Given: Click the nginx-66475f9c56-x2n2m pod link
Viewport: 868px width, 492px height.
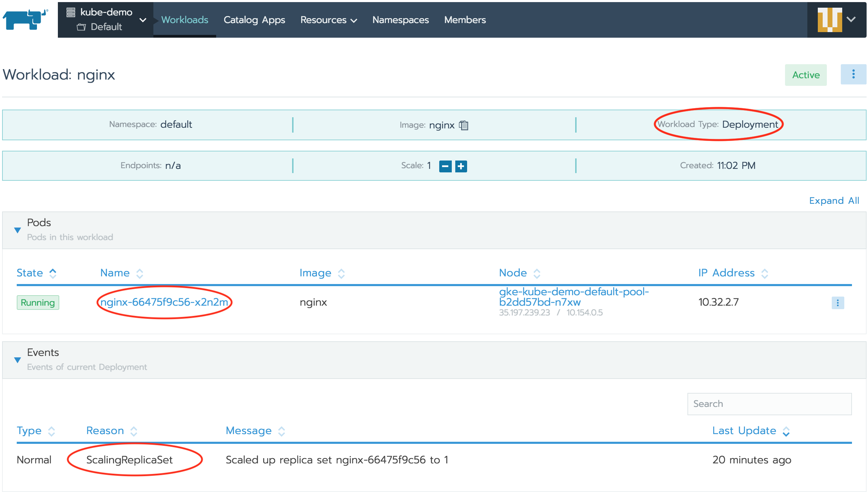Looking at the screenshot, I should tap(164, 301).
